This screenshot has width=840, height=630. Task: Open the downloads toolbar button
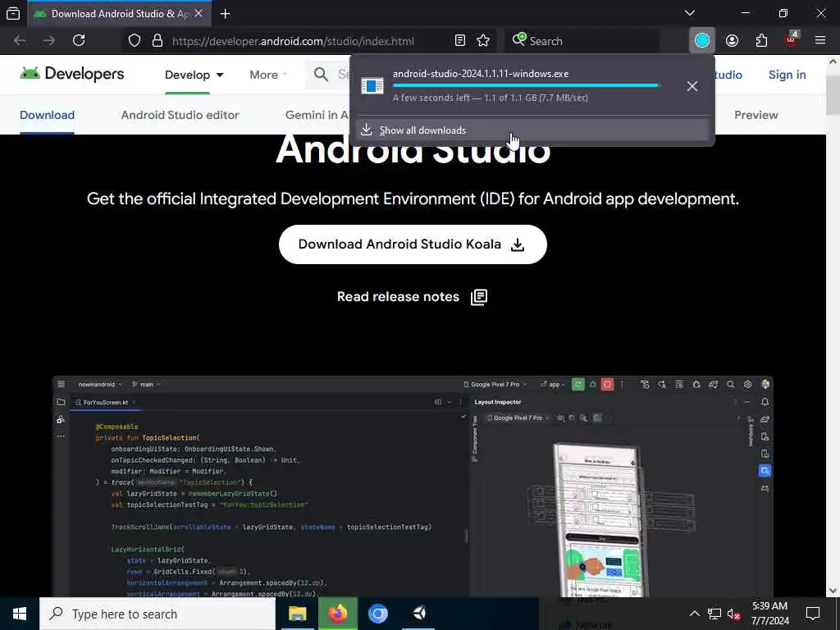(x=702, y=41)
